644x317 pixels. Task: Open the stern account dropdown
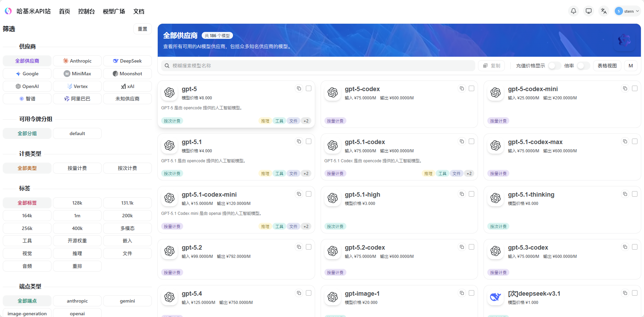626,11
